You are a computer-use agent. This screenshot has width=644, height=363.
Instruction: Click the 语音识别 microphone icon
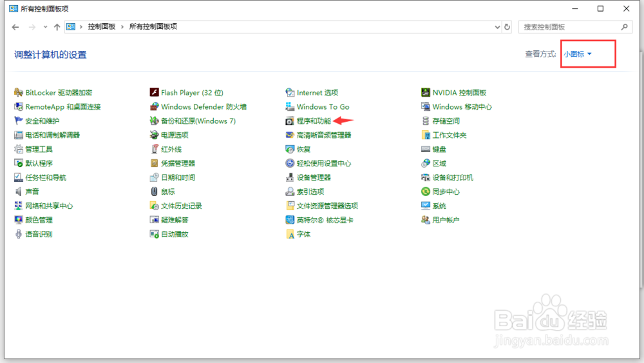[x=19, y=234]
